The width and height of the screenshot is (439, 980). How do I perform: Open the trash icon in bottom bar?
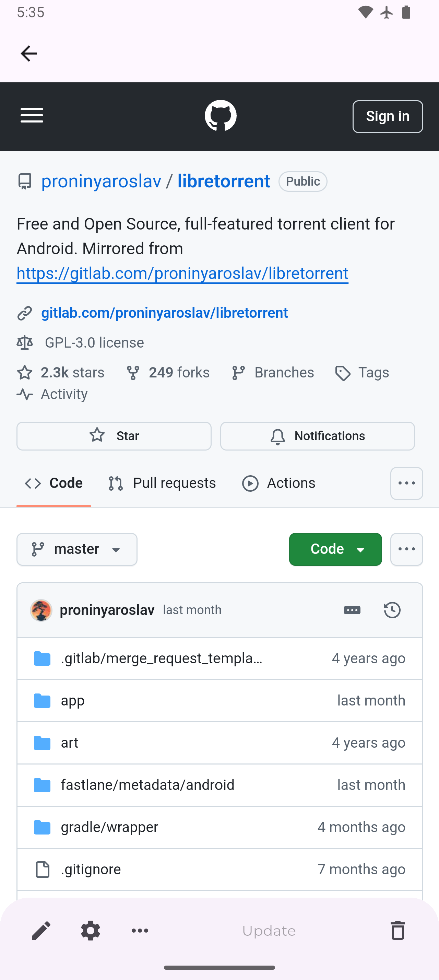click(x=398, y=931)
